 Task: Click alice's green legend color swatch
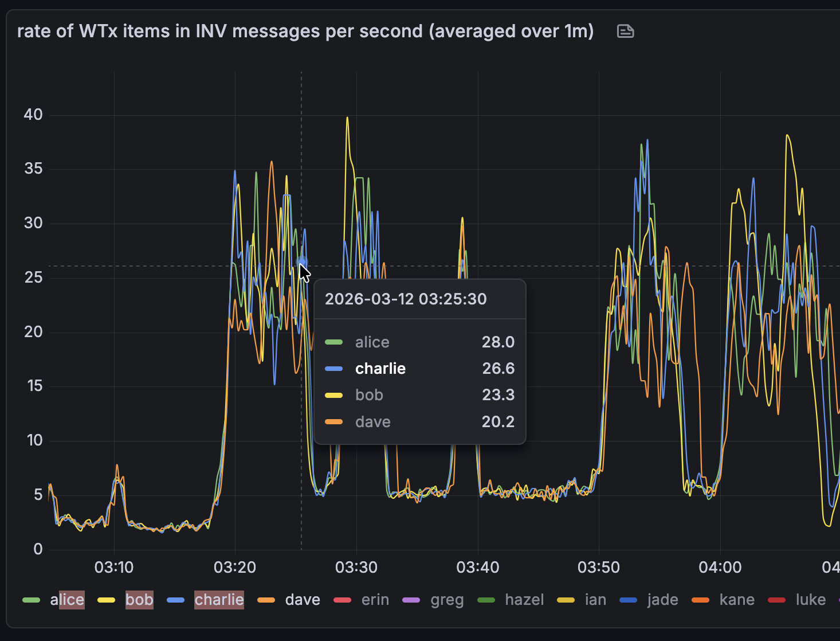click(x=32, y=600)
